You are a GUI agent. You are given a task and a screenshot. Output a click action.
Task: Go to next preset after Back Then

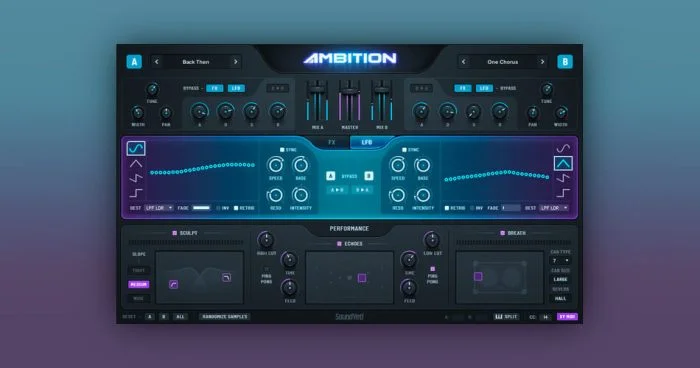[x=236, y=62]
